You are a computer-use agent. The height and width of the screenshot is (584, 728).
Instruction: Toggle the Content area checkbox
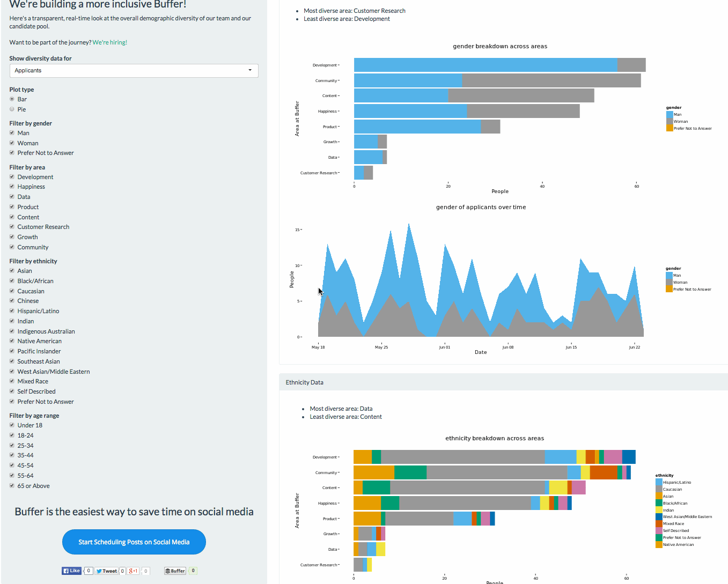(x=12, y=217)
